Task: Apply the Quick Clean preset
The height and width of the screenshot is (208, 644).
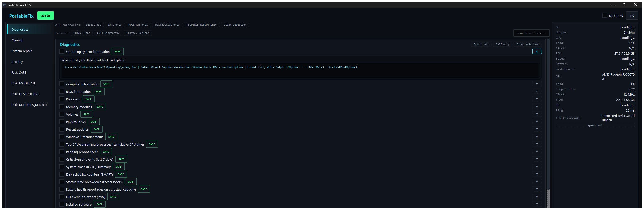Action: (x=82, y=33)
